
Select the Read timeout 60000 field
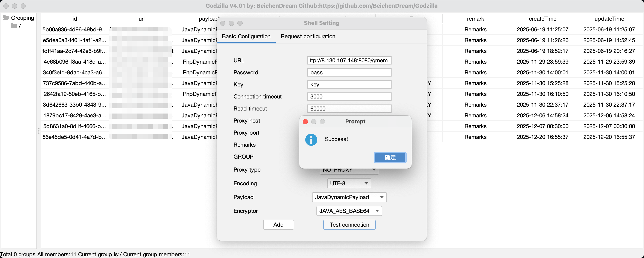coord(349,108)
